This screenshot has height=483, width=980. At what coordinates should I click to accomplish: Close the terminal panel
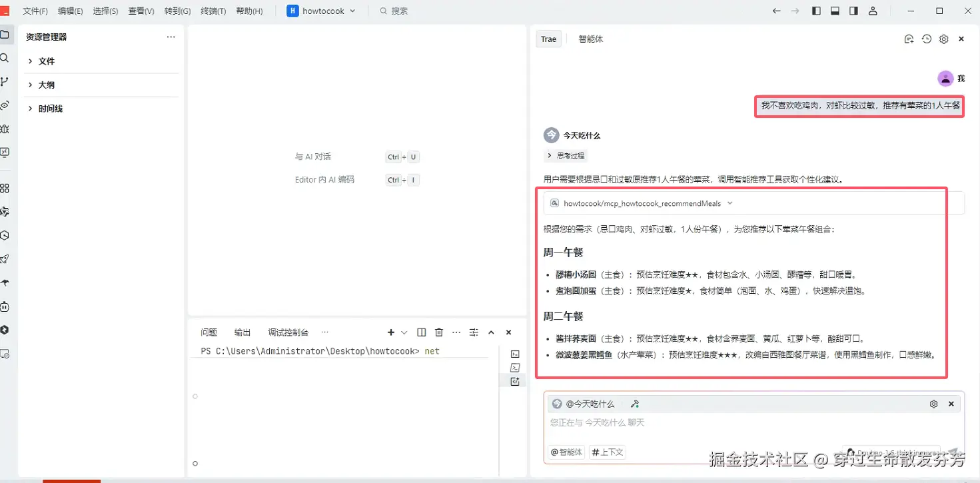tap(508, 332)
